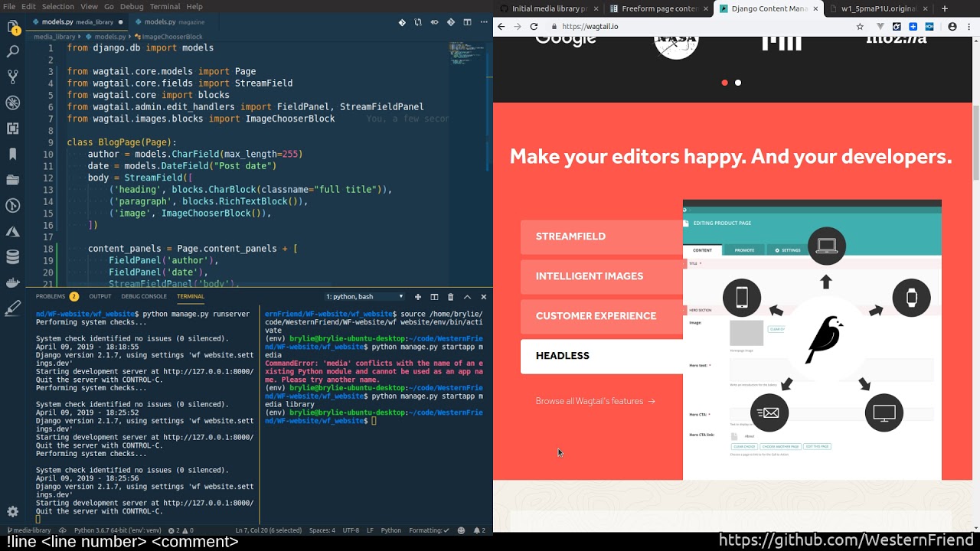Select the Python 3.6.7 interpreter status item
Image resolution: width=980 pixels, height=551 pixels.
click(117, 530)
